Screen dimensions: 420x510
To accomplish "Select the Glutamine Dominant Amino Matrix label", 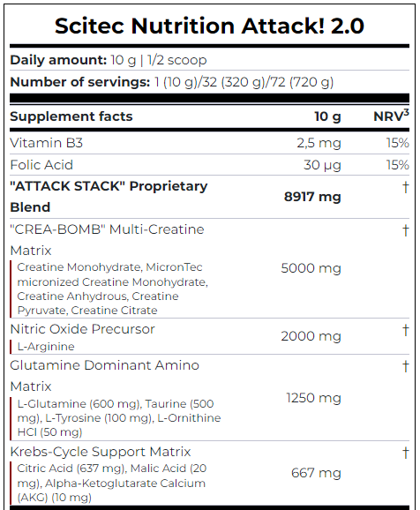I will (x=104, y=376).
